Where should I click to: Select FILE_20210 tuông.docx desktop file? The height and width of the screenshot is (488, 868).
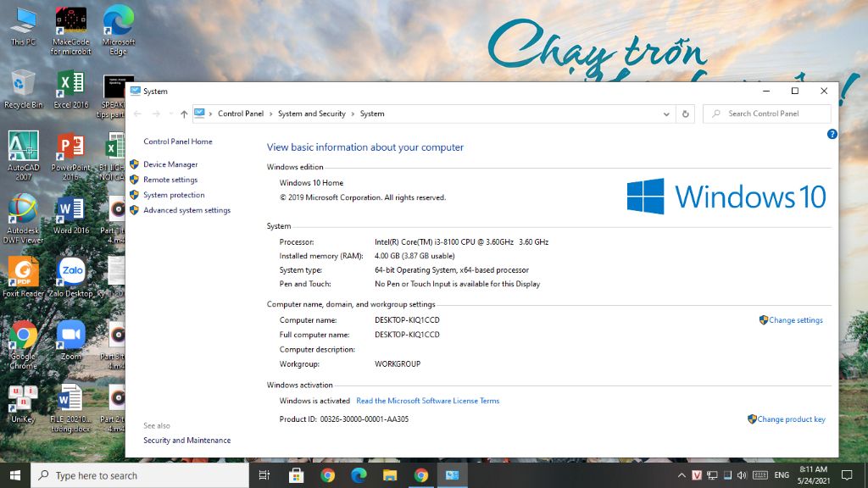70,408
